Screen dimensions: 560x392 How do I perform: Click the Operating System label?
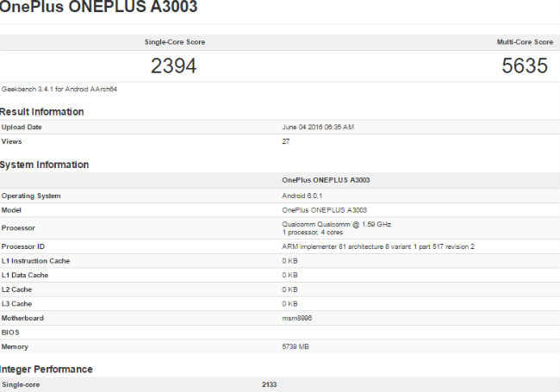coord(31,196)
